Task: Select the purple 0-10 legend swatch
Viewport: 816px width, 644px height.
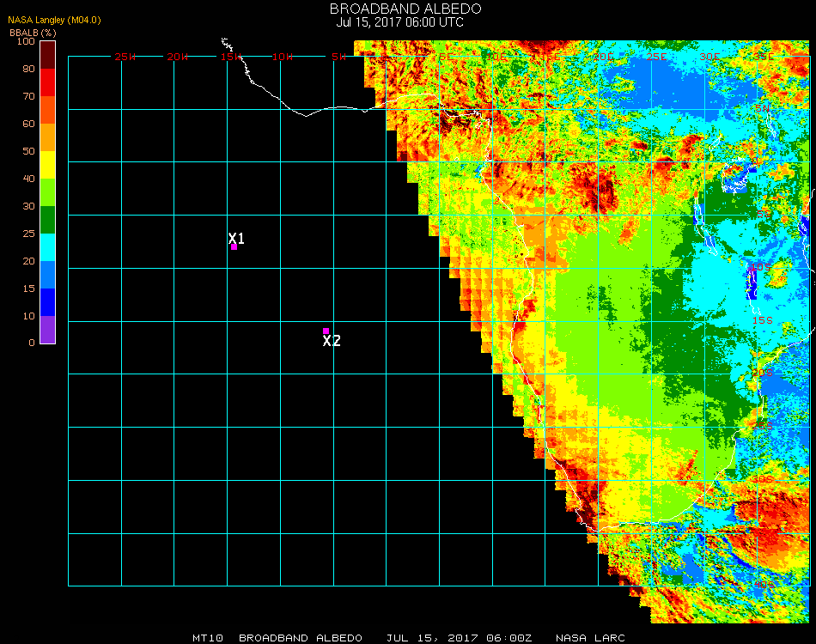Action: click(47, 330)
